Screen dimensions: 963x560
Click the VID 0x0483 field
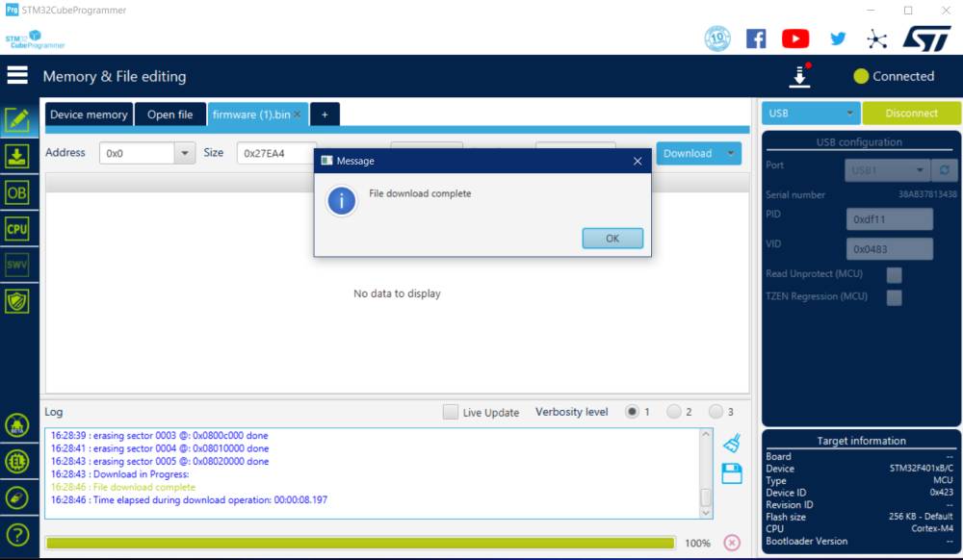pyautogui.click(x=889, y=249)
